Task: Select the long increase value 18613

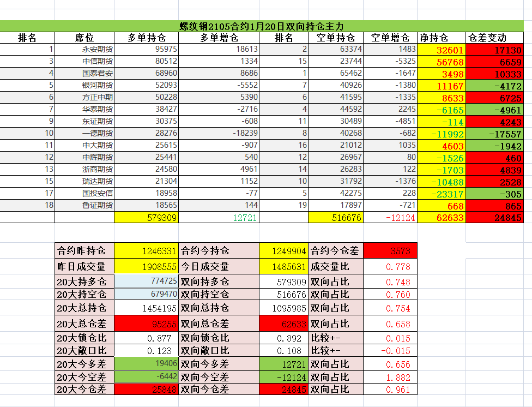Action: tap(219, 49)
